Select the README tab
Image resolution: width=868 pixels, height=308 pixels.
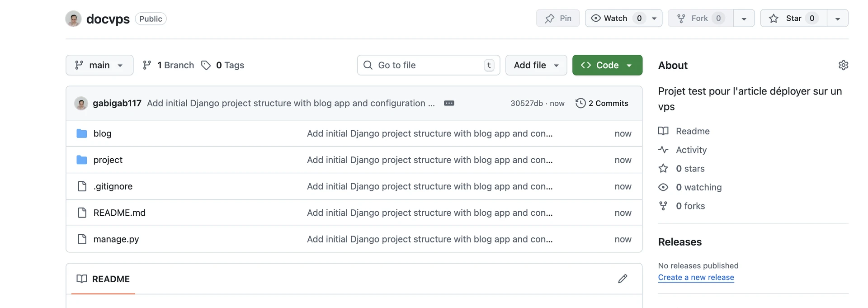pyautogui.click(x=104, y=279)
